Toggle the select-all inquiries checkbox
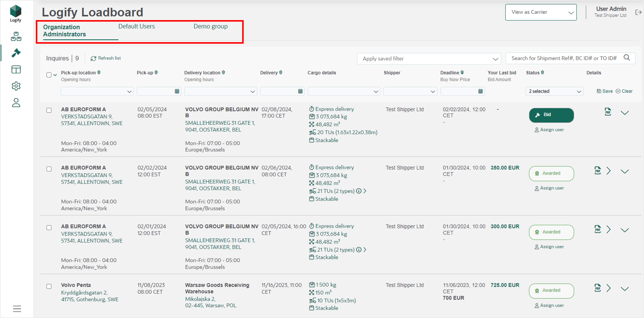 pos(49,75)
